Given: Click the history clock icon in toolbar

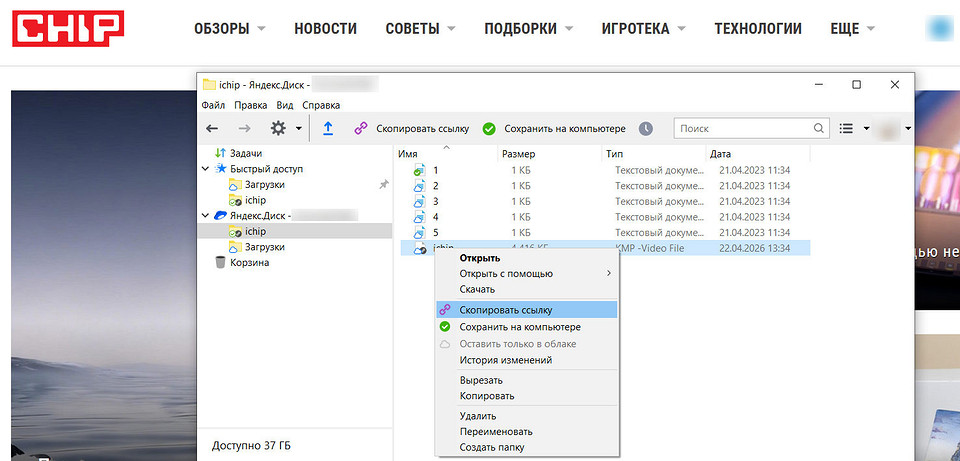Looking at the screenshot, I should click(x=646, y=129).
